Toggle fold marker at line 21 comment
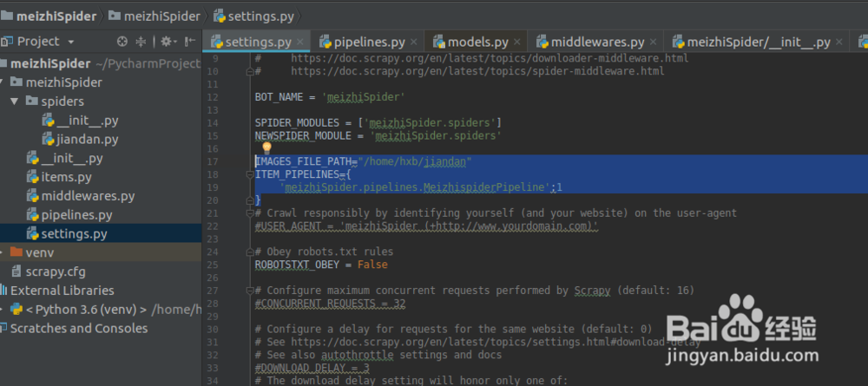The height and width of the screenshot is (386, 868). 250,213
